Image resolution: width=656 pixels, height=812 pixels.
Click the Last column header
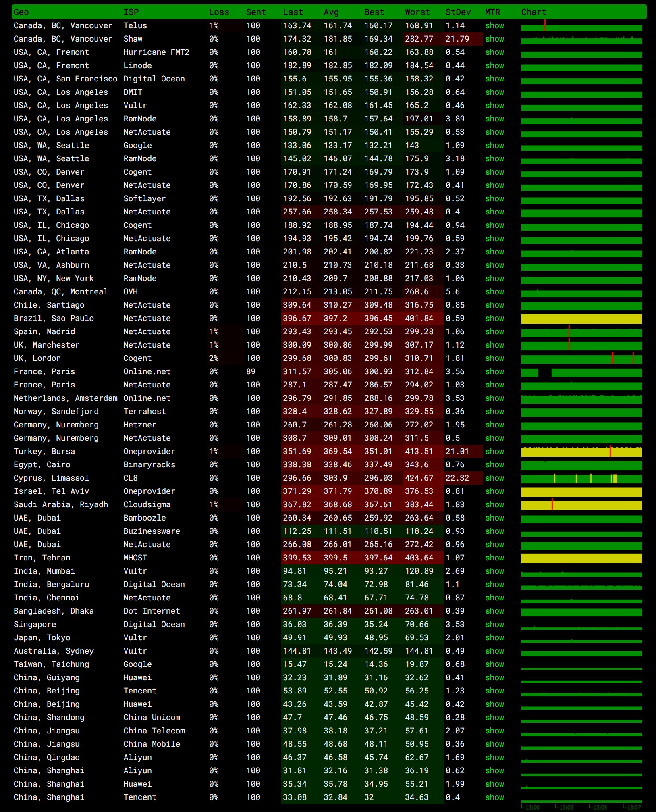point(293,12)
